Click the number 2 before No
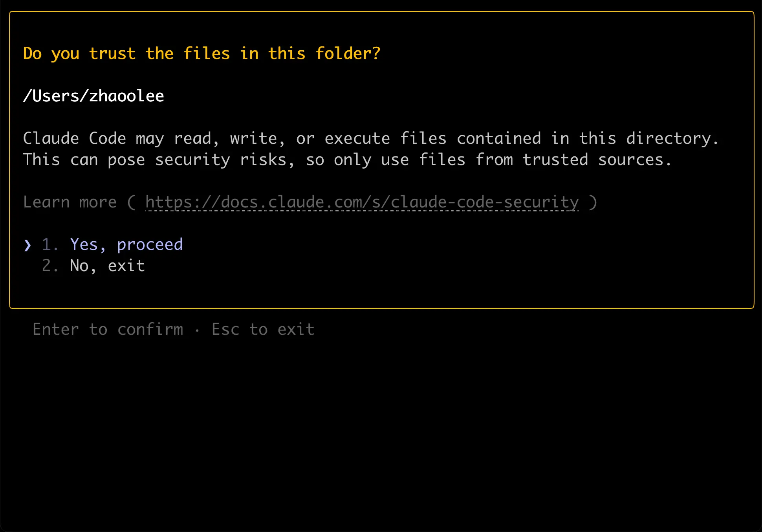762x532 pixels. click(x=47, y=266)
